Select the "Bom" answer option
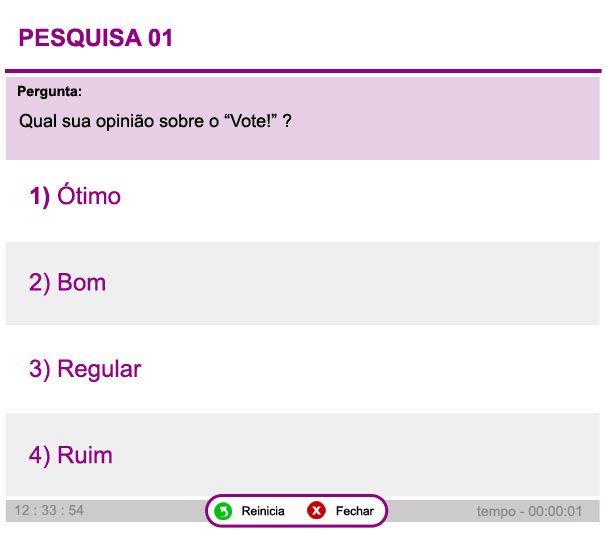The image size is (605, 533). (82, 283)
